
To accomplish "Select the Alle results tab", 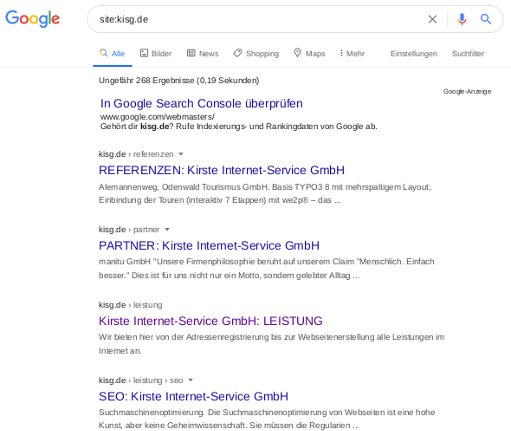I will (112, 53).
